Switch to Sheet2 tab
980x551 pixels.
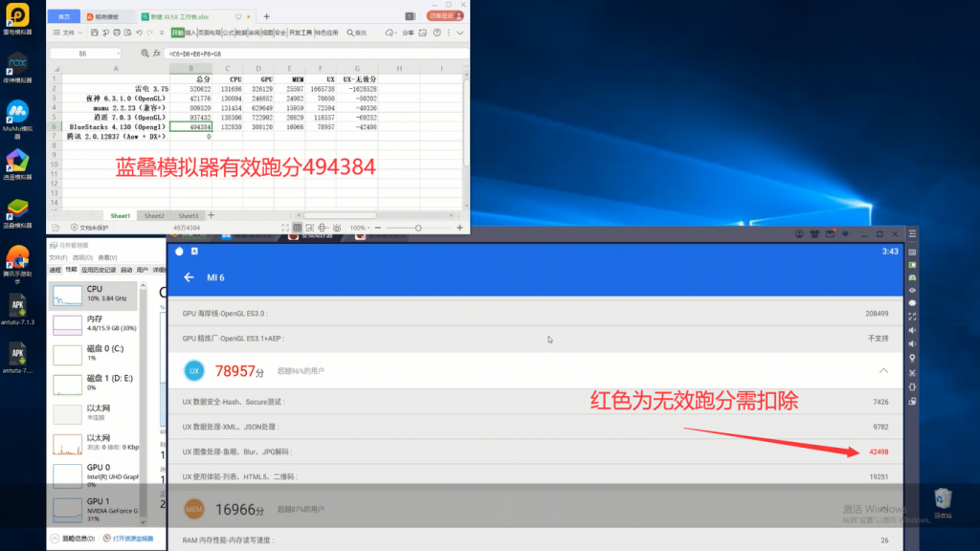[x=154, y=215]
